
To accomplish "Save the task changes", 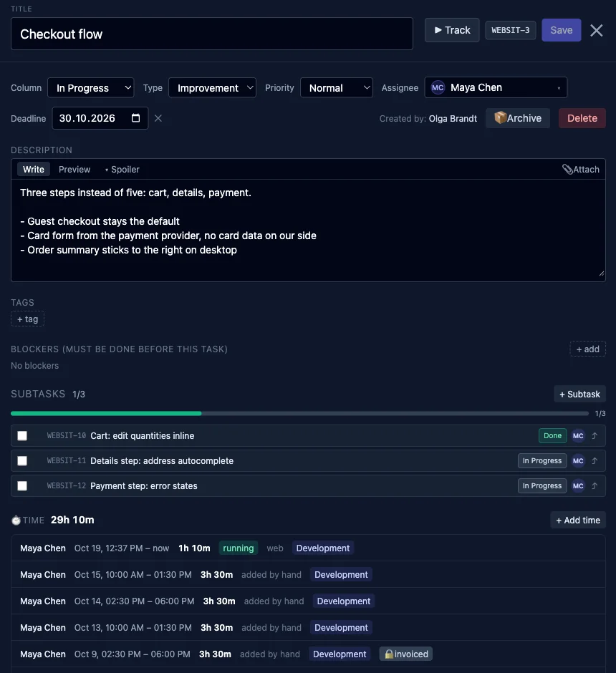I will pos(562,30).
